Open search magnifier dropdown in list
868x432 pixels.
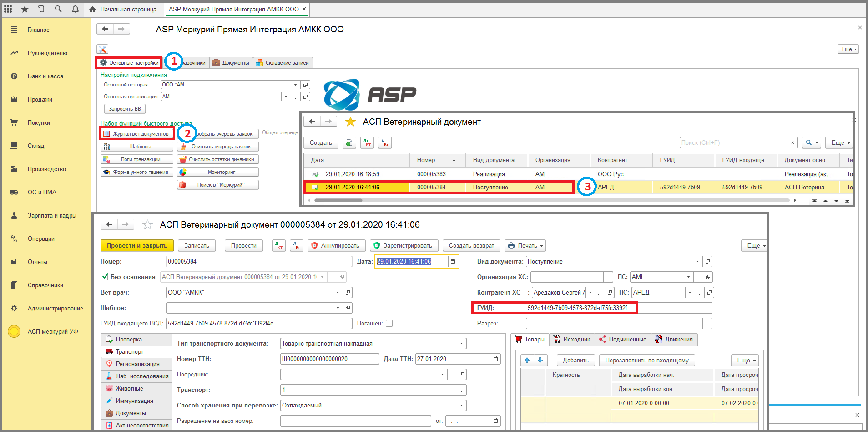[811, 142]
